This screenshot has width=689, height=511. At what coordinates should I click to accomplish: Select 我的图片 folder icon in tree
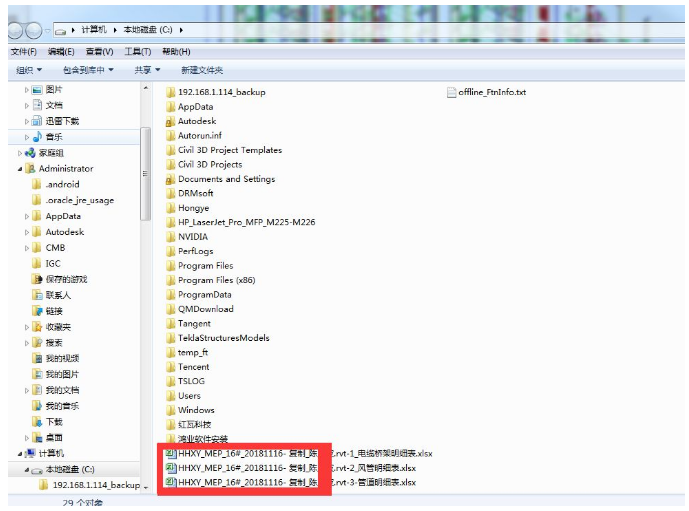[x=37, y=374]
